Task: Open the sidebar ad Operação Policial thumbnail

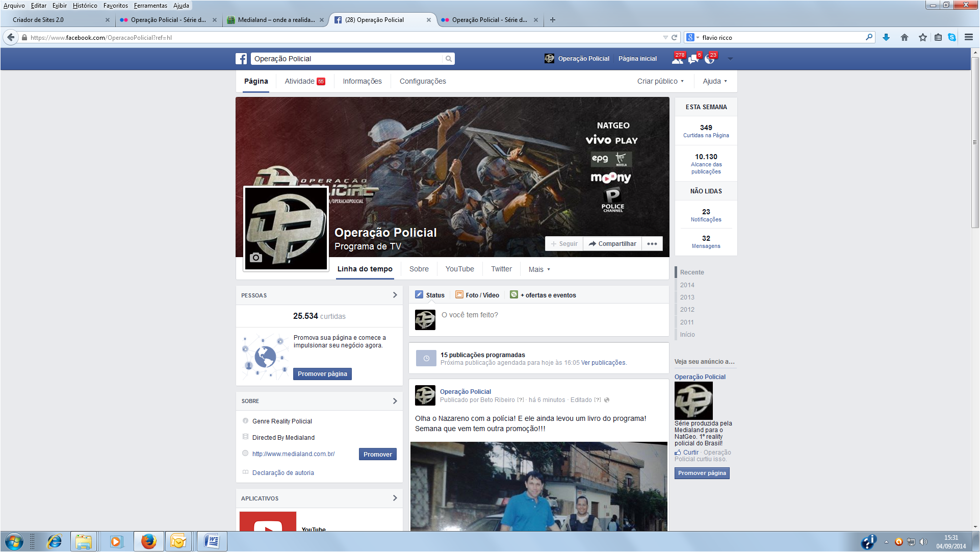Action: pyautogui.click(x=693, y=401)
